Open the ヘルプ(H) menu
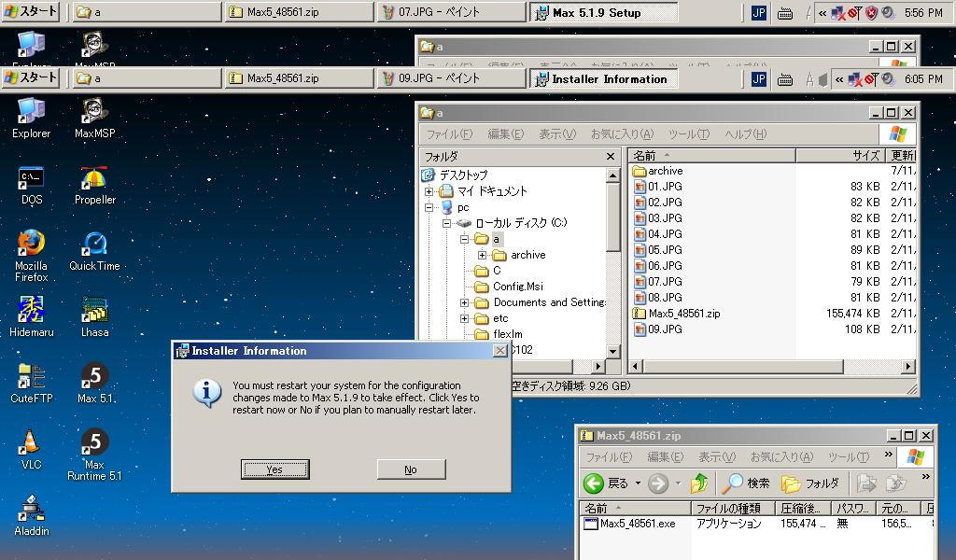This screenshot has width=956, height=560. (x=745, y=134)
